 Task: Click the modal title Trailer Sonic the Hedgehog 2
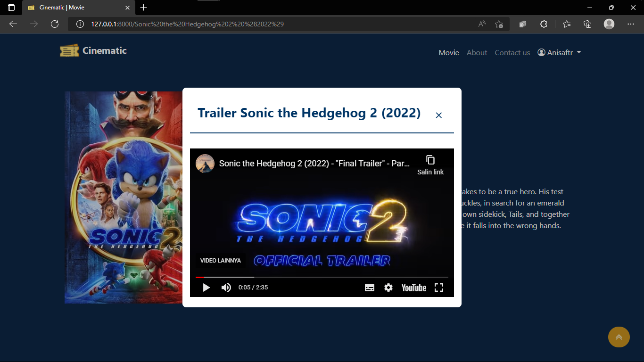309,113
